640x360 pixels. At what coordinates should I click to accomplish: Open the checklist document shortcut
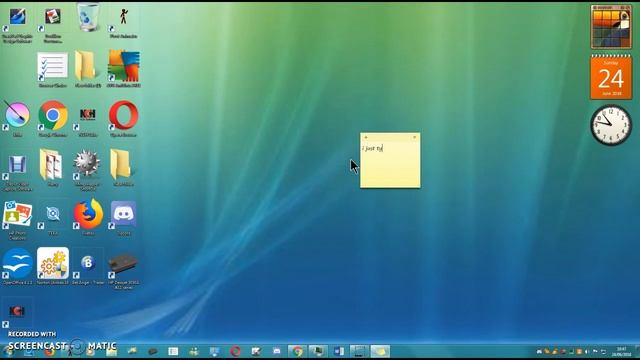(53, 69)
